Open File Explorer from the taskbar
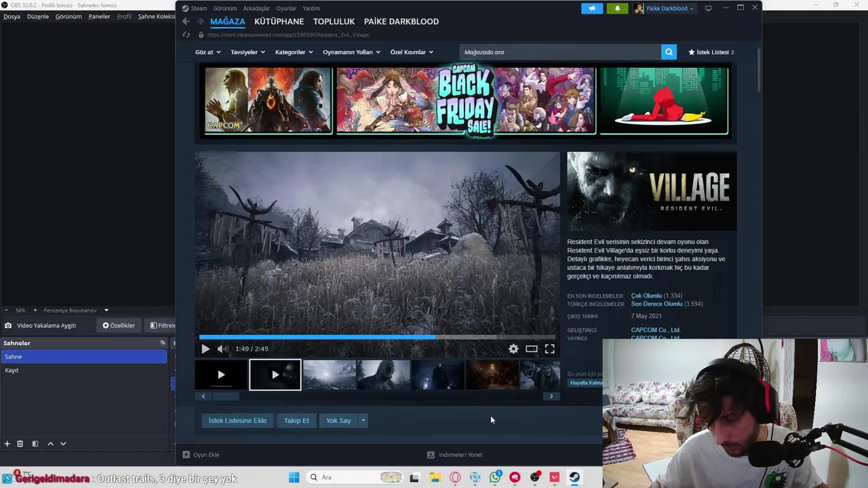868x488 pixels. (435, 477)
